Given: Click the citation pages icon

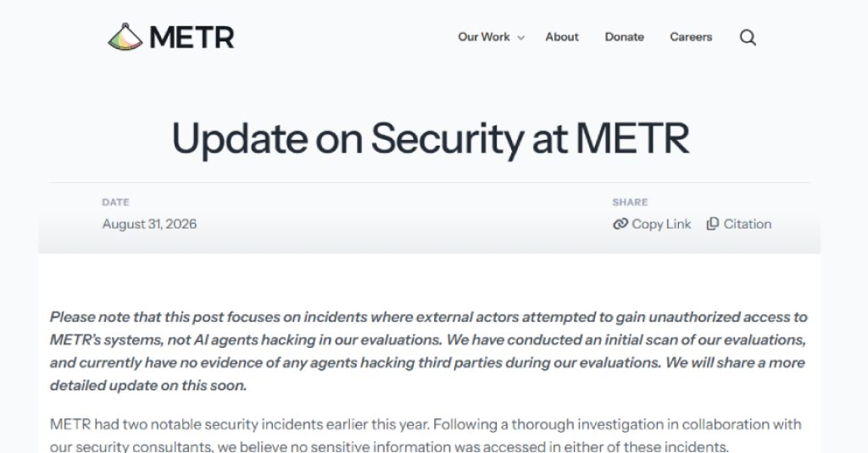Looking at the screenshot, I should tap(712, 224).
